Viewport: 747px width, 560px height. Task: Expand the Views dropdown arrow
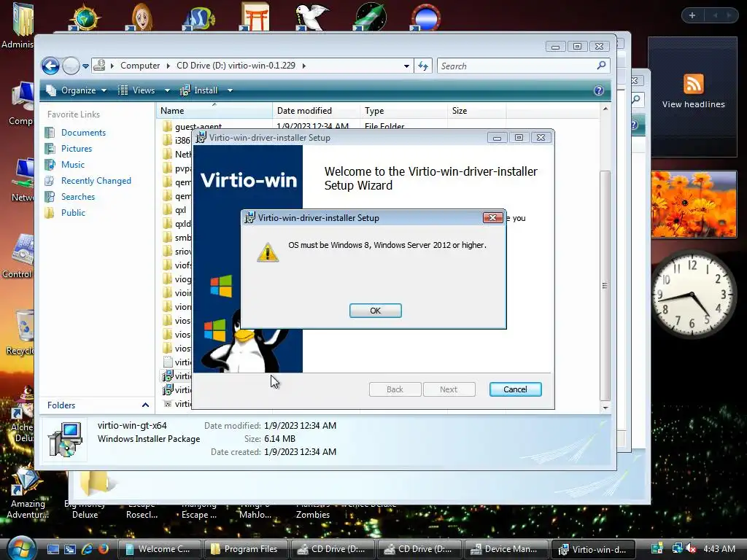coord(167,90)
